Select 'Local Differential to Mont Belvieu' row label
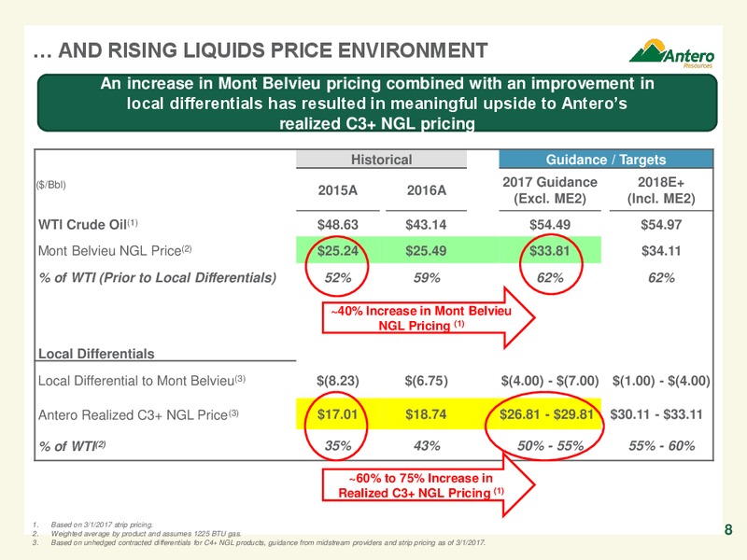Screen dimensions: 747x560 point(142,381)
